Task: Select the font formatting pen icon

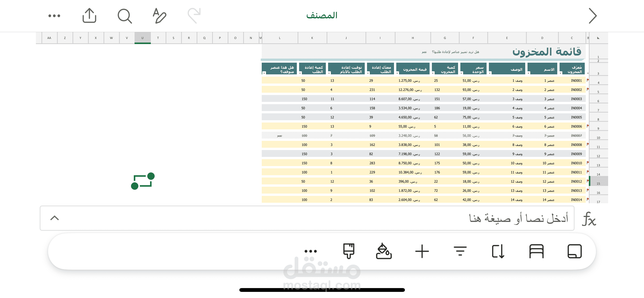Action: 159,16
